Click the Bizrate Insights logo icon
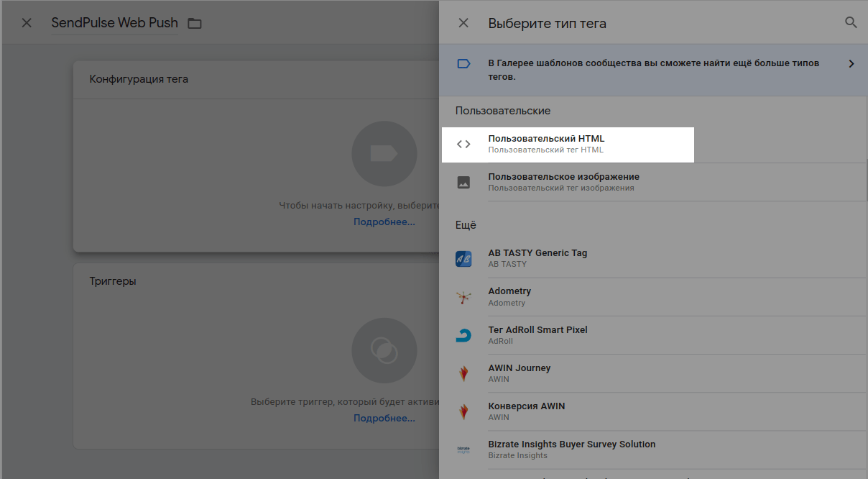 click(463, 450)
